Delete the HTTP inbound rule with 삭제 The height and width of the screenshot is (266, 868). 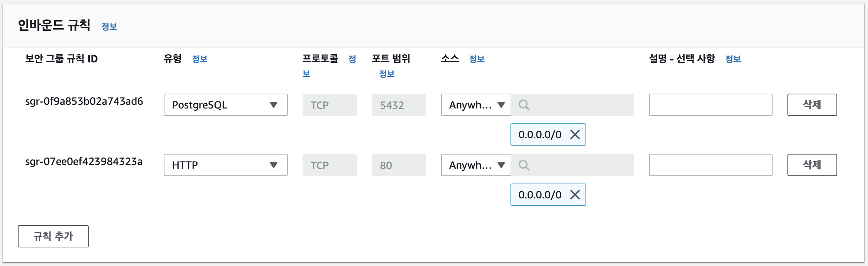[812, 165]
